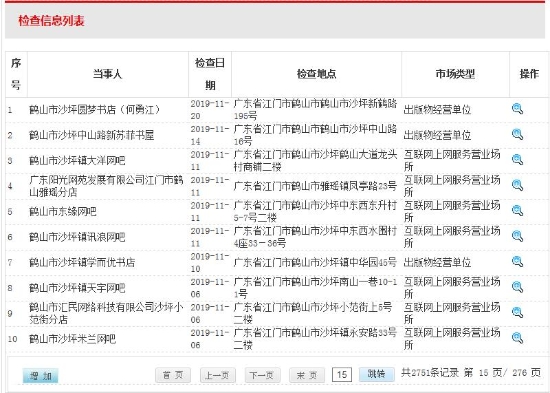The height and width of the screenshot is (393, 550).
Task: Click address 沙坪镇永安路33号二楼
Action: click(x=315, y=339)
